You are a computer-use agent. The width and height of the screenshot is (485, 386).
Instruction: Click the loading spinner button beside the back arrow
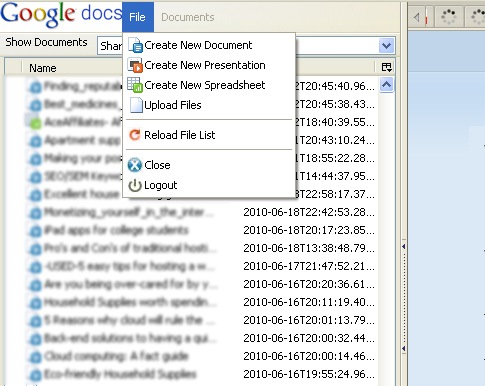(448, 16)
